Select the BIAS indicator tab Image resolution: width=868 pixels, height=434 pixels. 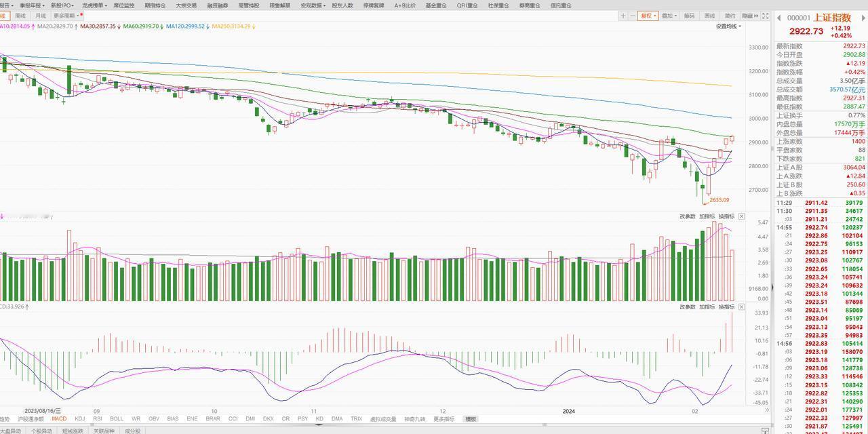pos(173,419)
